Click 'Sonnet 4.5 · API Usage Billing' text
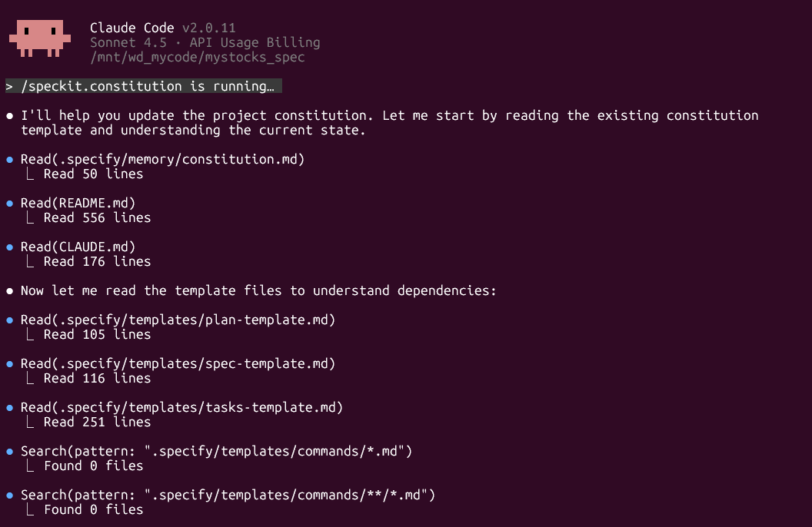 pos(205,42)
